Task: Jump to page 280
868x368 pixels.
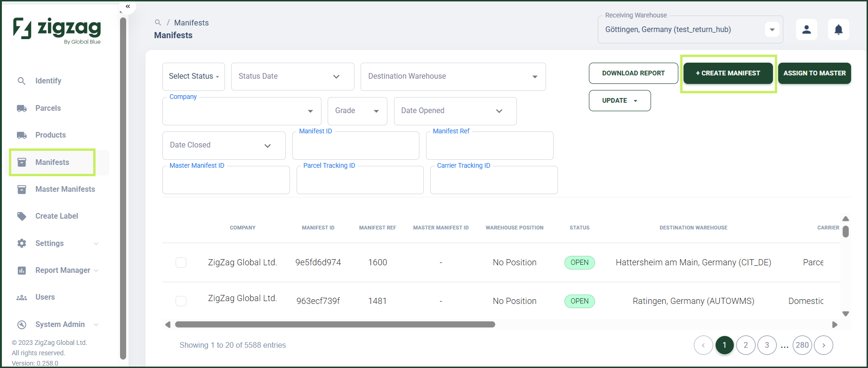Action: (x=802, y=345)
